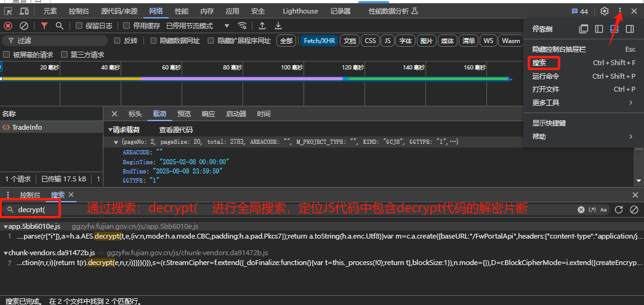Filter by WS request type

[x=488, y=41]
